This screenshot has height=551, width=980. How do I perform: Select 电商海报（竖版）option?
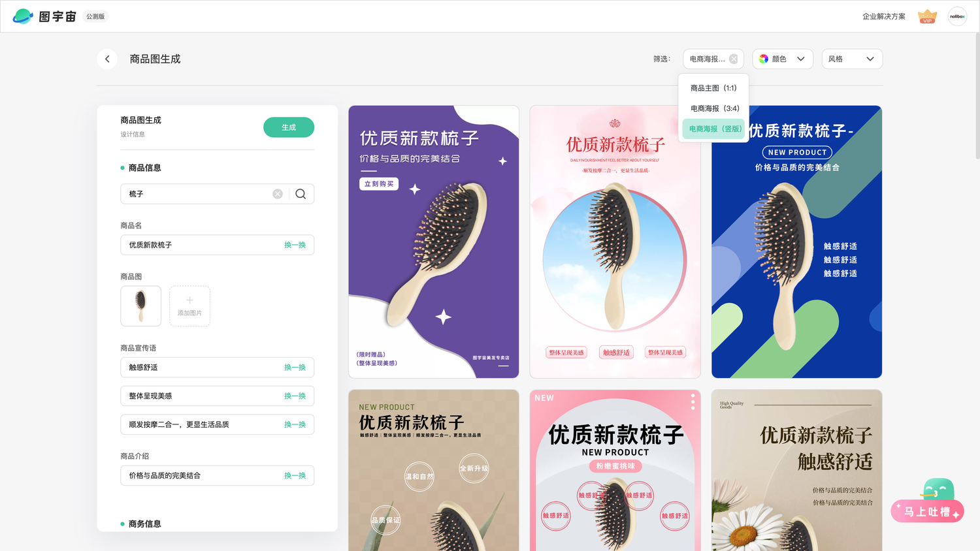tap(713, 129)
